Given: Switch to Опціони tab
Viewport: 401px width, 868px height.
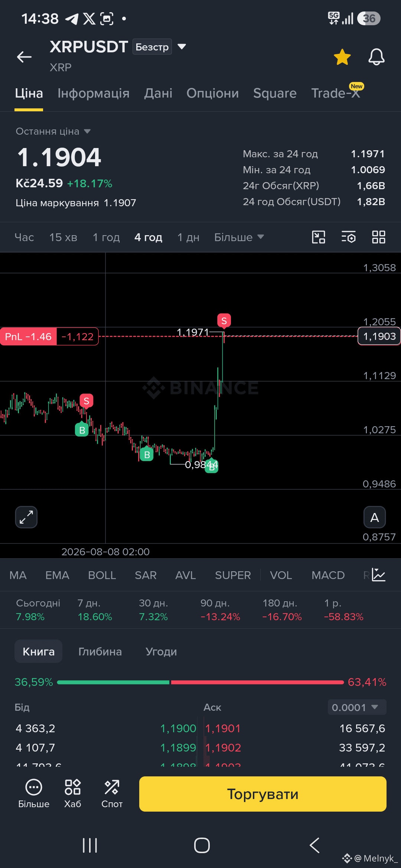Looking at the screenshot, I should click(213, 93).
